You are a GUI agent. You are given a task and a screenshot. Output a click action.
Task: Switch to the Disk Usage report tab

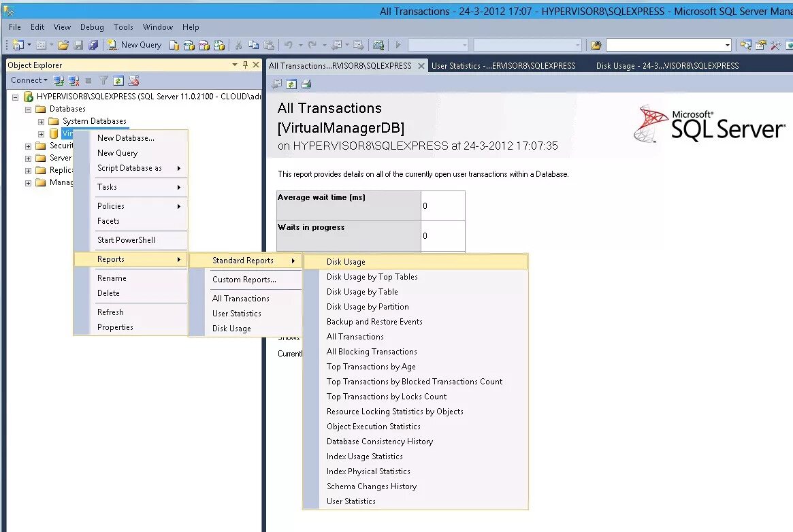(667, 66)
